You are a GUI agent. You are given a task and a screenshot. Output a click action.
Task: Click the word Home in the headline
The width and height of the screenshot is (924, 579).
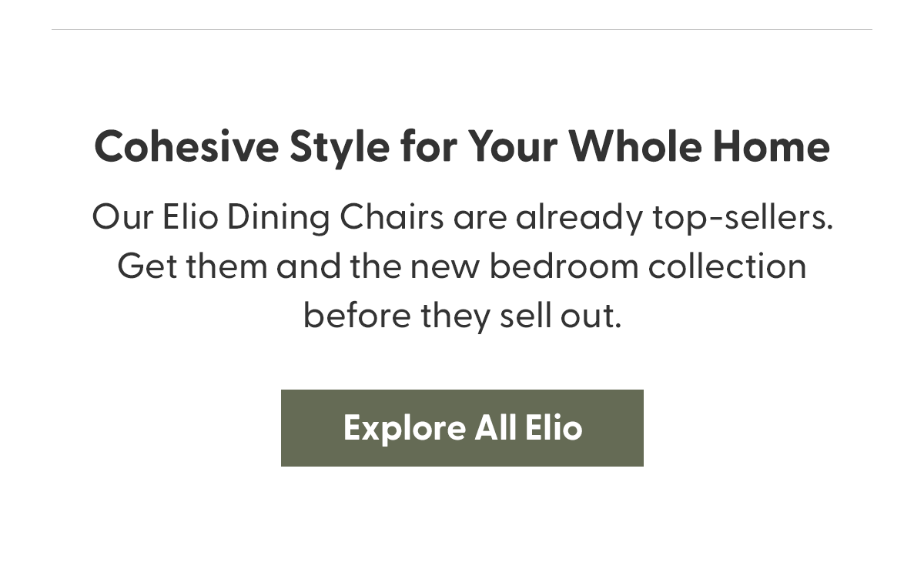click(x=772, y=146)
